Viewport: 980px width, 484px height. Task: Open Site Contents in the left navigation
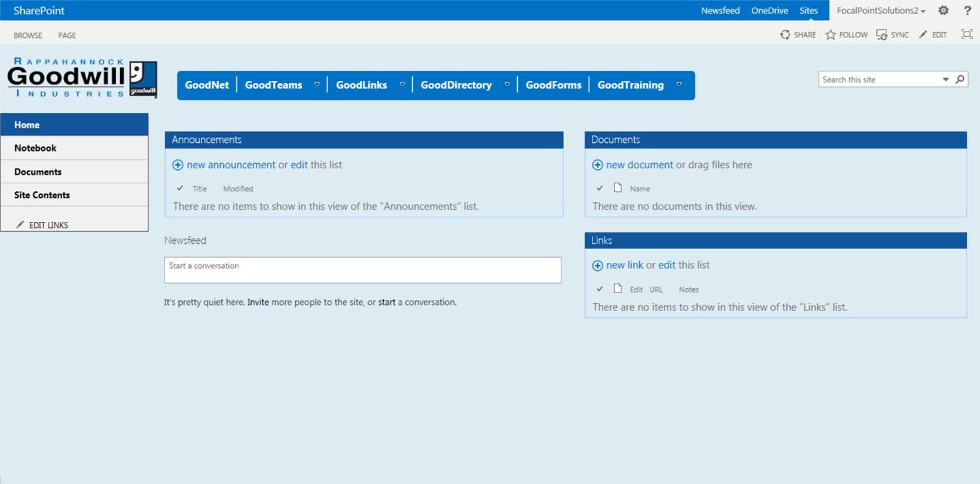(75, 195)
